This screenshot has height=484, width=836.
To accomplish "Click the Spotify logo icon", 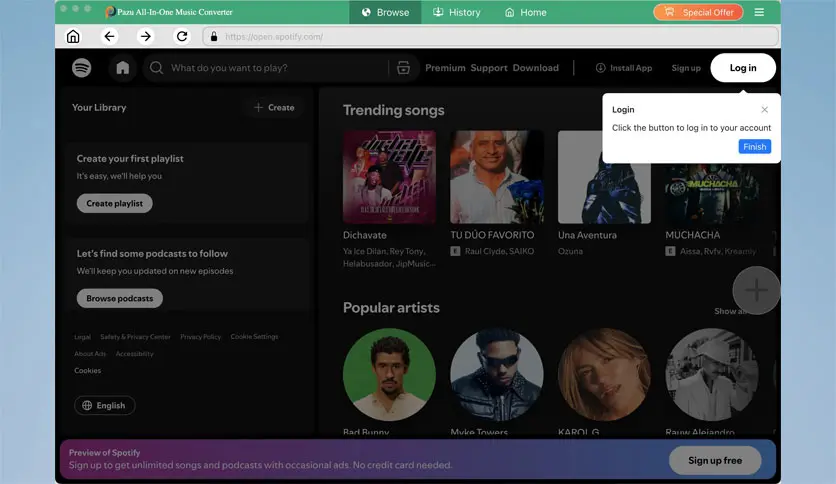I will pos(82,68).
